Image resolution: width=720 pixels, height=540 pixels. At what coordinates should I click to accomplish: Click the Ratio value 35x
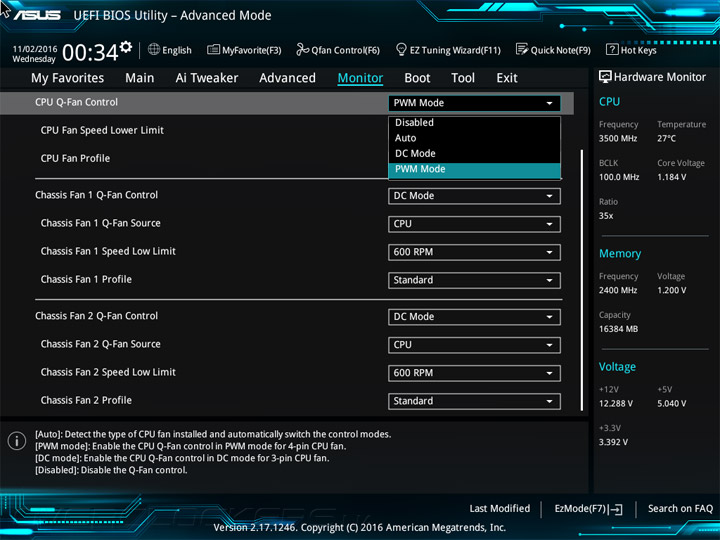click(x=606, y=216)
